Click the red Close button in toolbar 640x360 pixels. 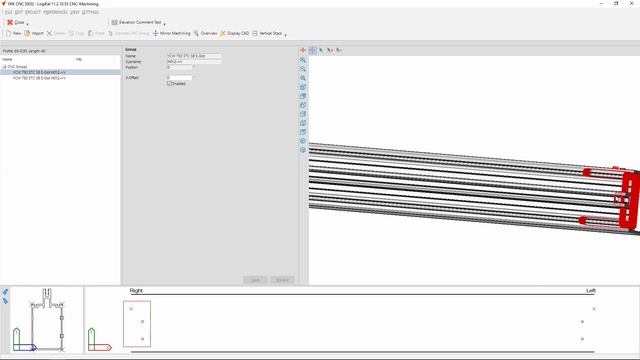[x=16, y=22]
